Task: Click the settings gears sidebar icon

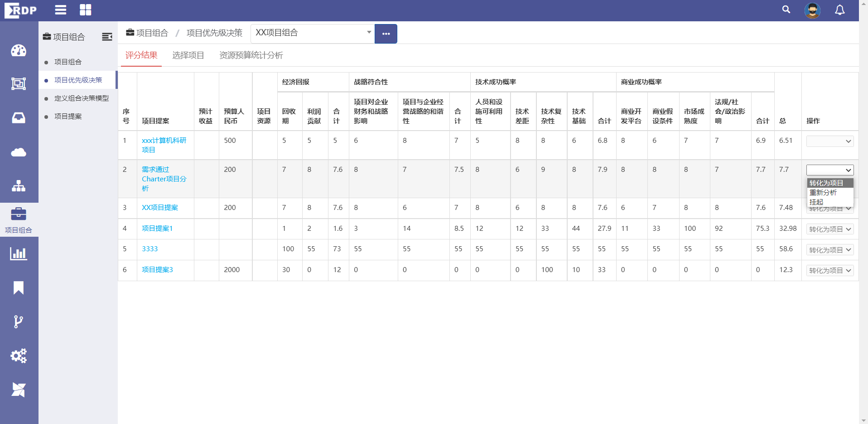Action: [19, 356]
